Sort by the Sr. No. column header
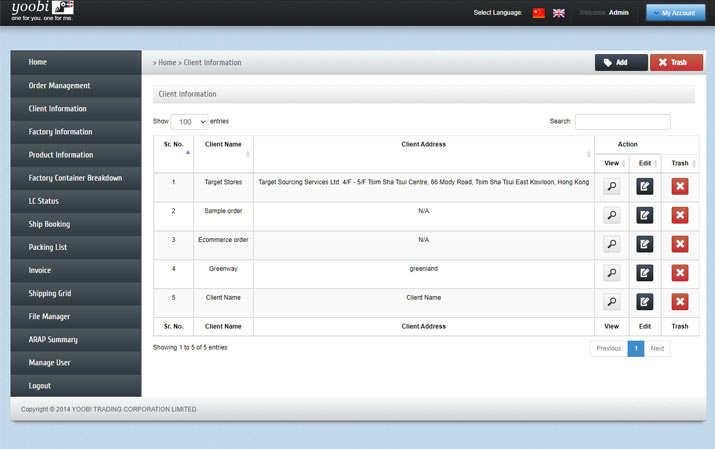 pos(173,144)
